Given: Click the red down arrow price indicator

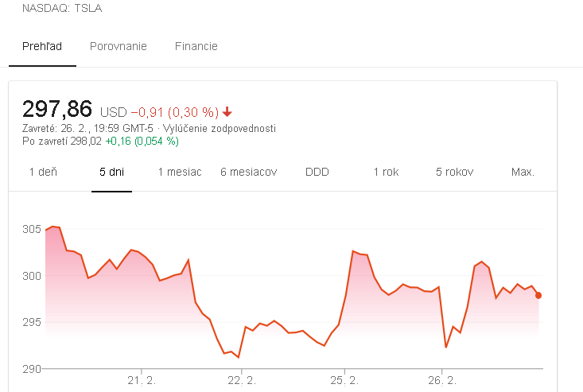Looking at the screenshot, I should pyautogui.click(x=227, y=111).
